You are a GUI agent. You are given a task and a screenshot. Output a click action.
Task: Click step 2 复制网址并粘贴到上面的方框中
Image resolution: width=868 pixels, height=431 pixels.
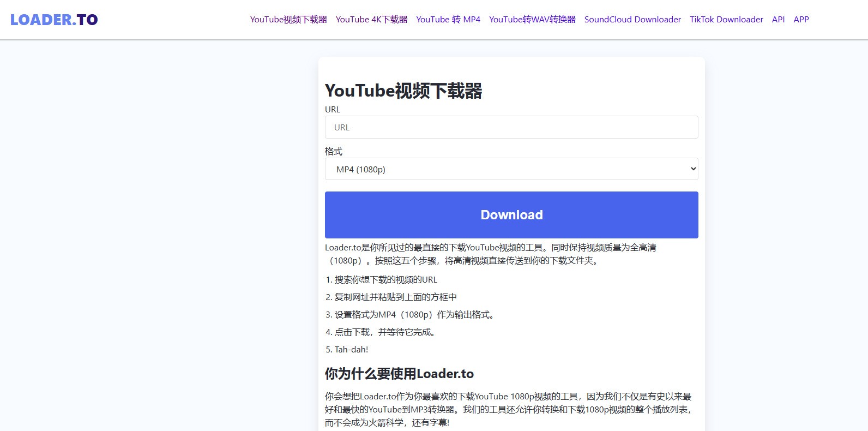point(396,297)
